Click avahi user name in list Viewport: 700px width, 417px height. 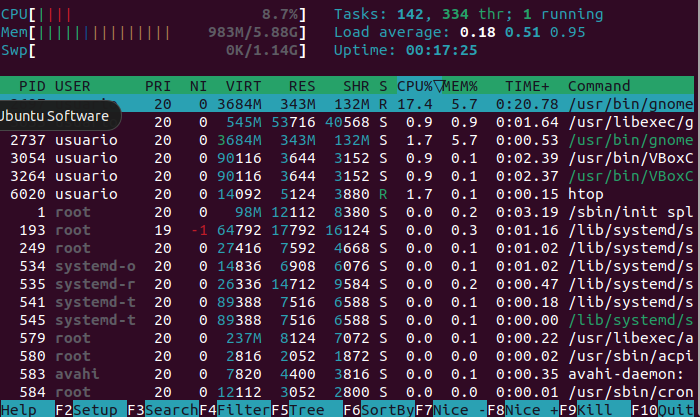pos(77,374)
